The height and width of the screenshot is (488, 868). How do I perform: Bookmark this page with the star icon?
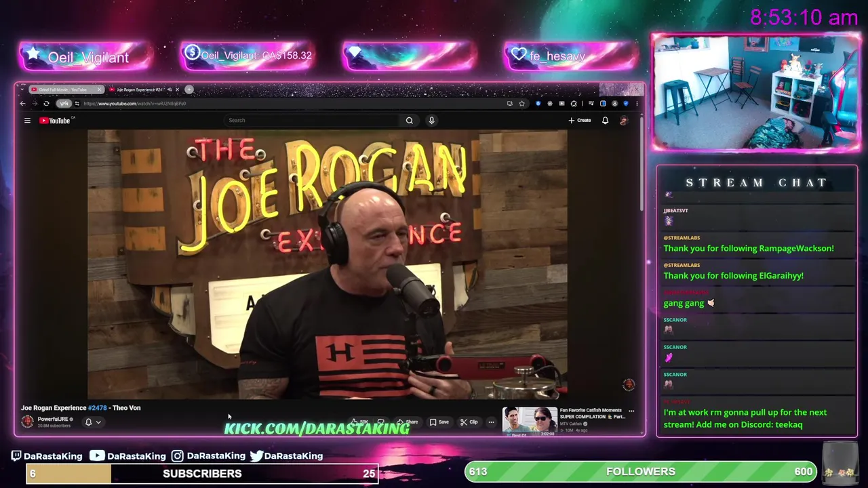[x=521, y=104]
